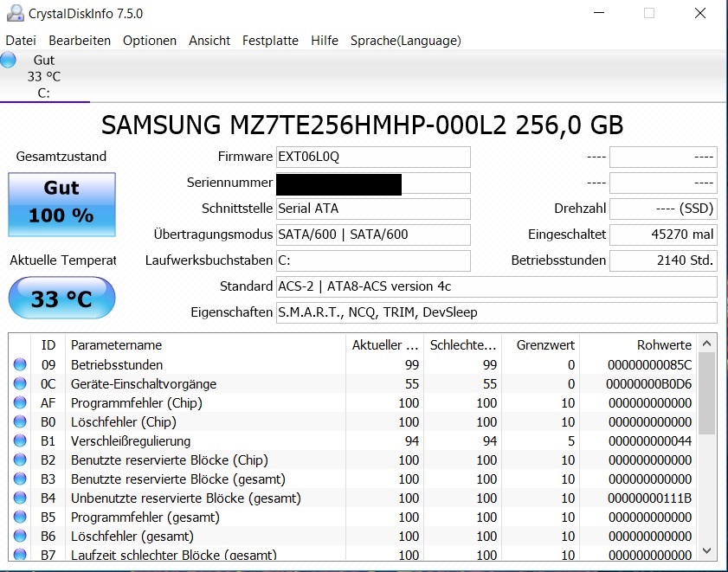The height and width of the screenshot is (572, 728).
Task: Click status orb for Löschfehler (Chip) row
Action: (x=20, y=421)
